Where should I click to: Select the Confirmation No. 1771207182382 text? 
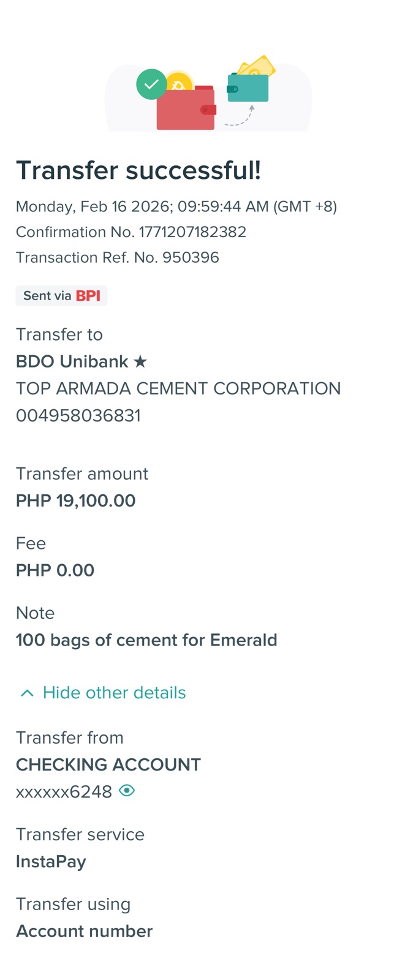(131, 232)
